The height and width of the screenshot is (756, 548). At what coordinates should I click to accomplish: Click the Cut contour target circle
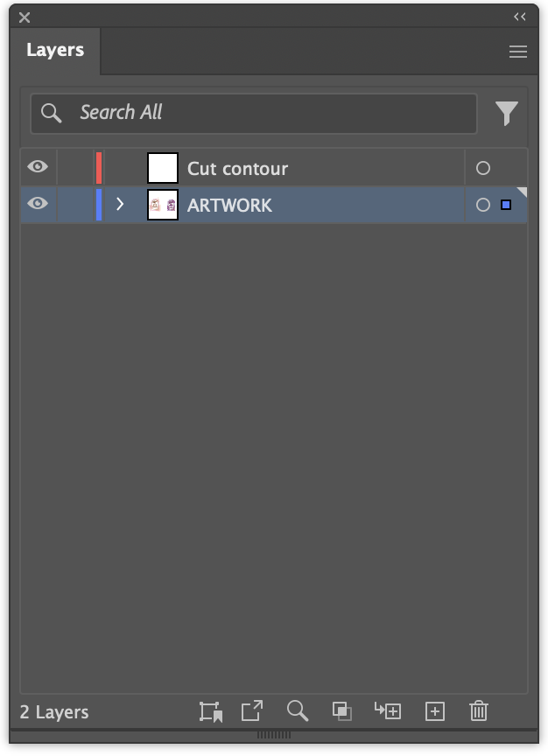point(482,168)
